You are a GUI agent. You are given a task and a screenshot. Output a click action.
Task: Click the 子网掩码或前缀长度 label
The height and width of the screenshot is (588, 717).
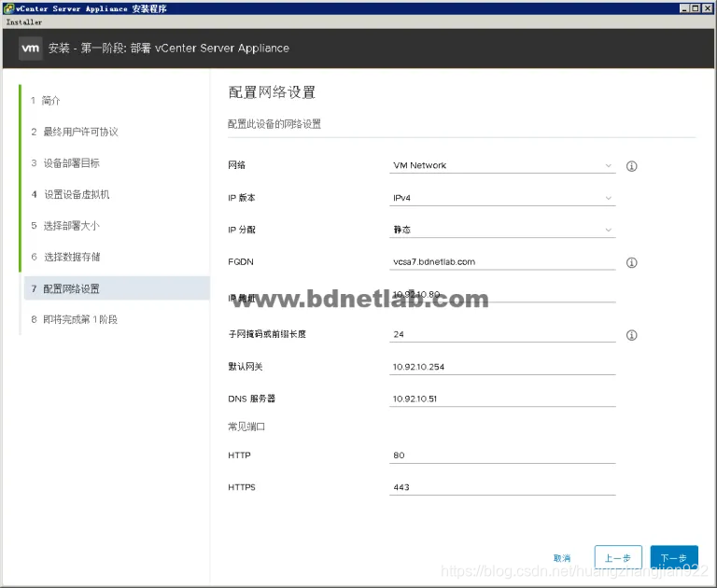267,334
